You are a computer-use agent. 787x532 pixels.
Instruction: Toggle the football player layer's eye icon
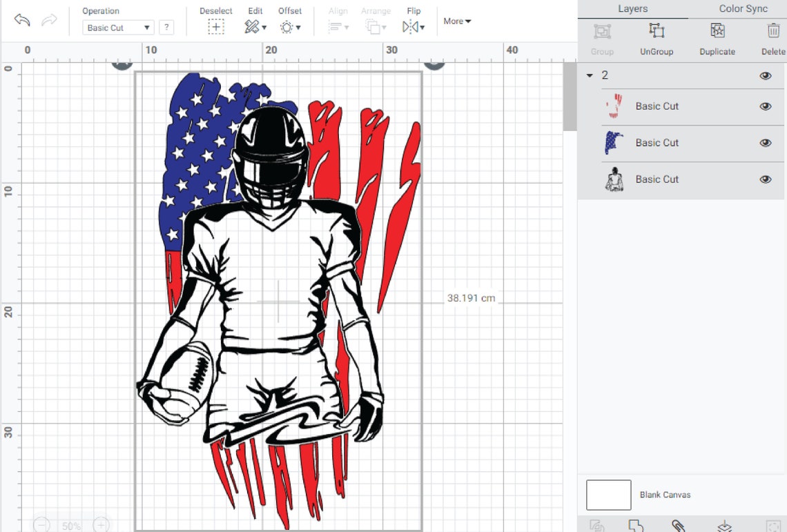[x=766, y=179]
